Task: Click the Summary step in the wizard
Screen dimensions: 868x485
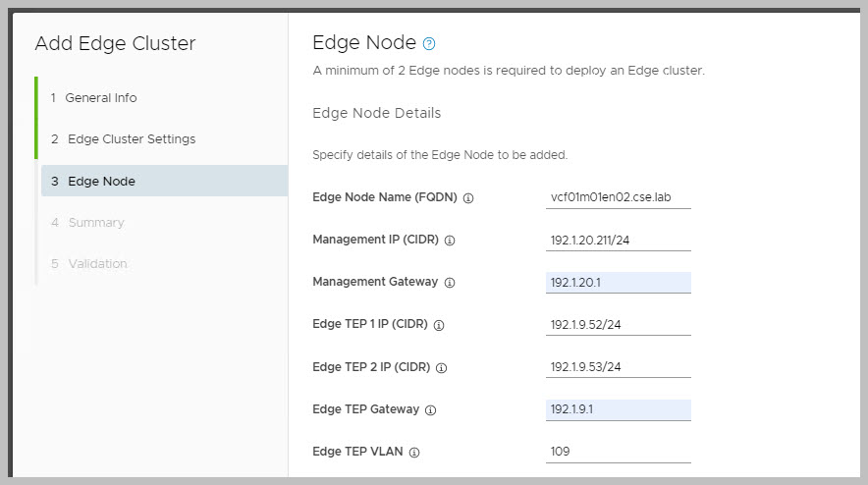Action: tap(95, 223)
